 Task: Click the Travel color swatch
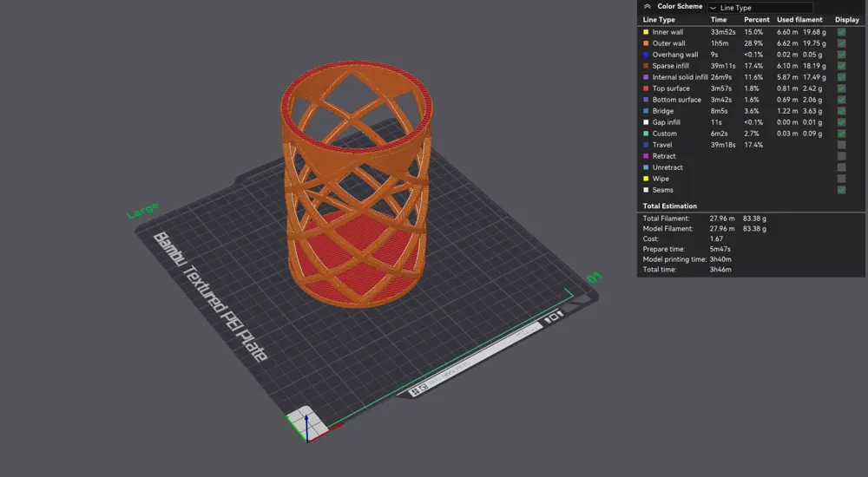pos(646,145)
